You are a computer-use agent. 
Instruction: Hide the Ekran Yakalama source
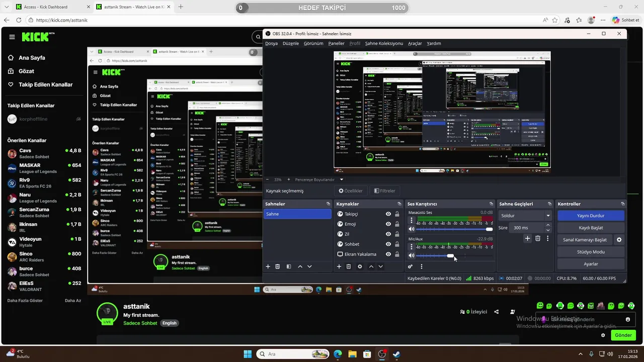pos(388,254)
